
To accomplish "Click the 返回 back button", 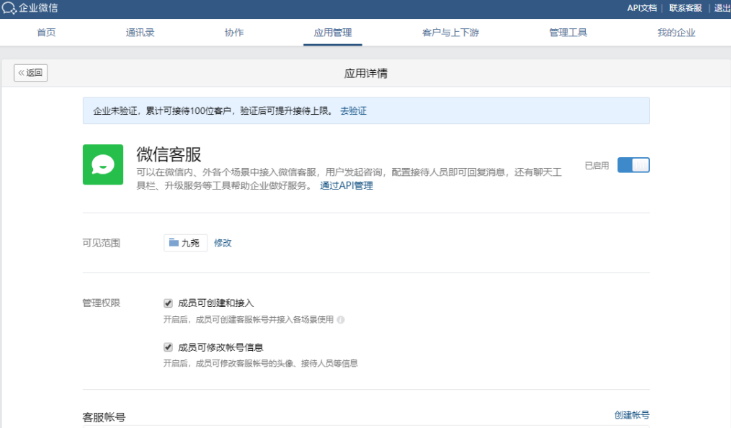I will [31, 73].
